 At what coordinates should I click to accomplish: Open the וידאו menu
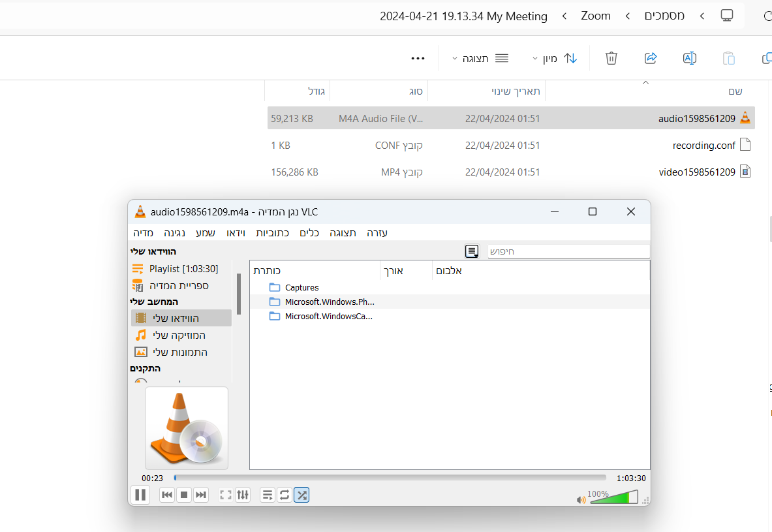tap(236, 233)
